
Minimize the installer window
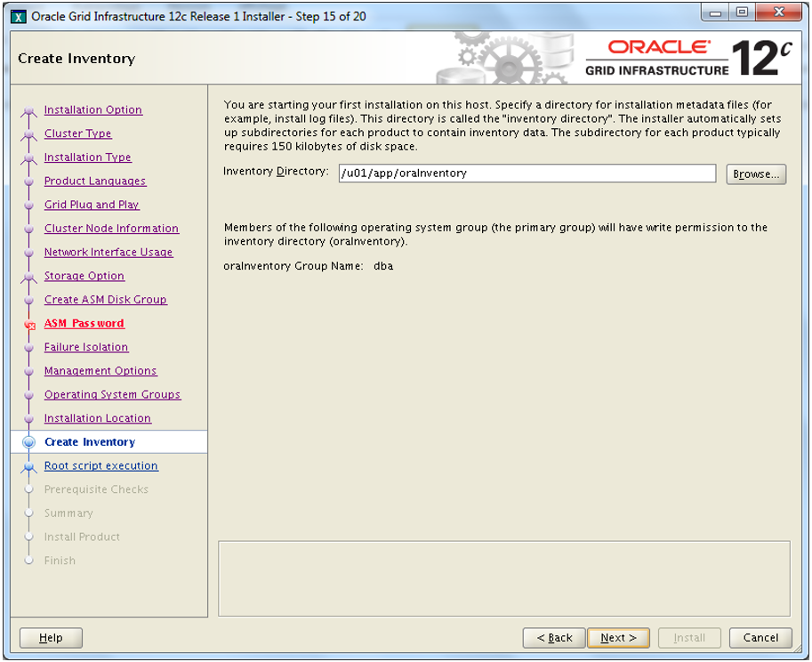click(716, 12)
